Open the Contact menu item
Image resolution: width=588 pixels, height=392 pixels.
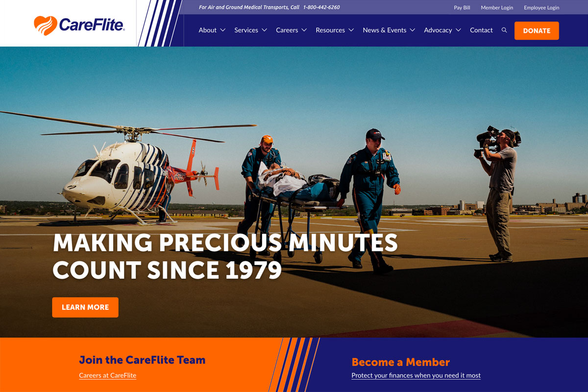(481, 30)
